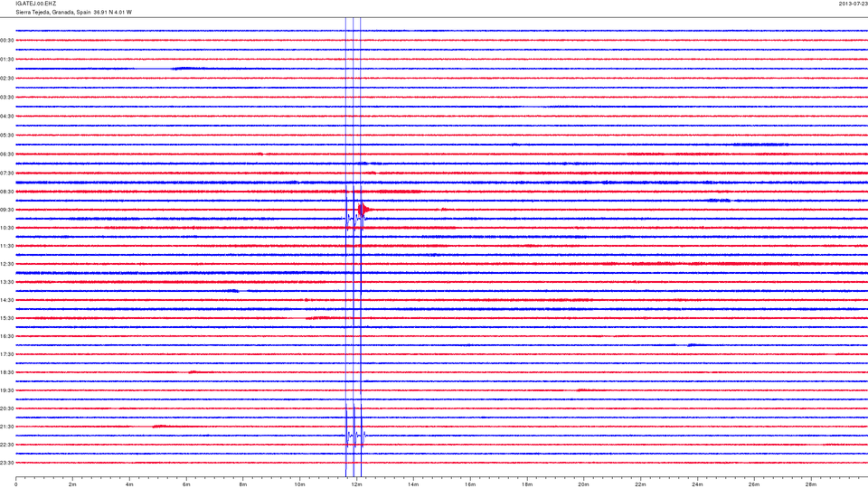Select the 18:30 time label
868x488 pixels.
7,372
